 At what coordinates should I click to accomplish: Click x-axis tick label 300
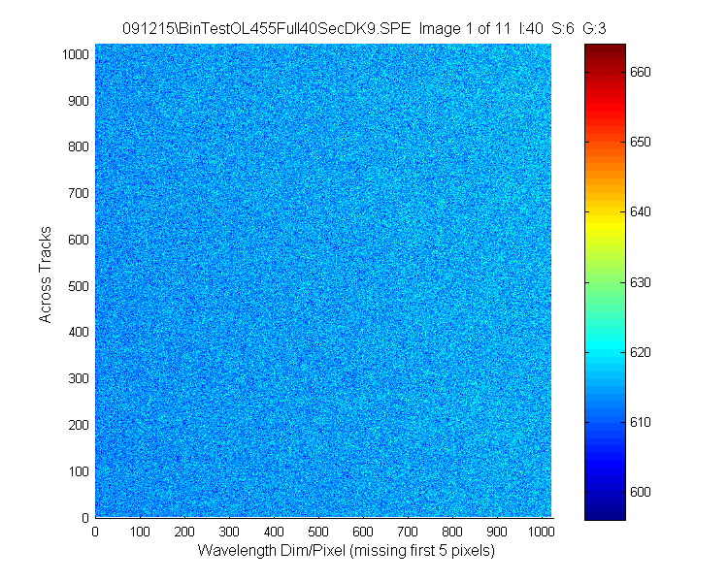point(229,532)
